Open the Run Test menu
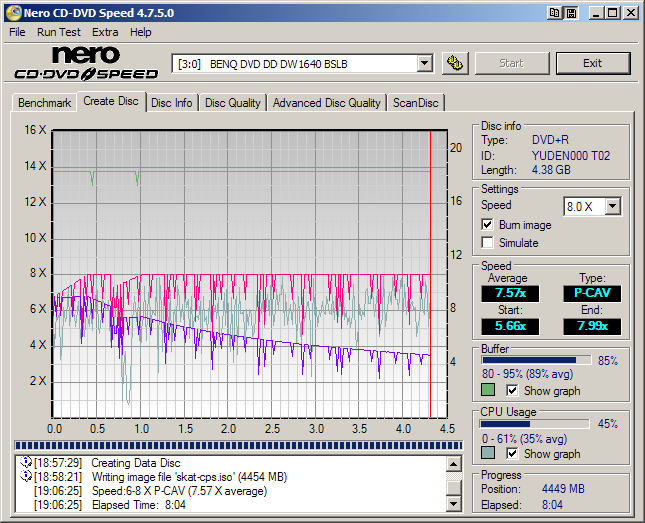The height and width of the screenshot is (523, 645). (x=59, y=32)
